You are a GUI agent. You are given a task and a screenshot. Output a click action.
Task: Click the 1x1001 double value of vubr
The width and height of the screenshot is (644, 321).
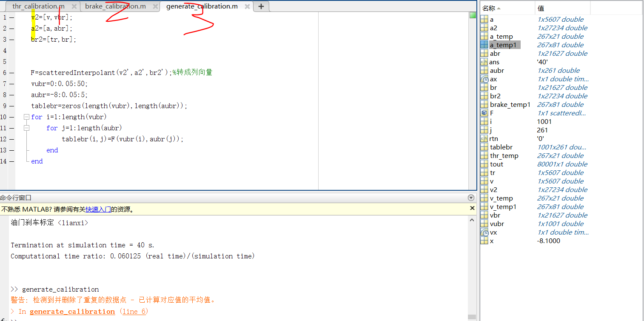560,224
